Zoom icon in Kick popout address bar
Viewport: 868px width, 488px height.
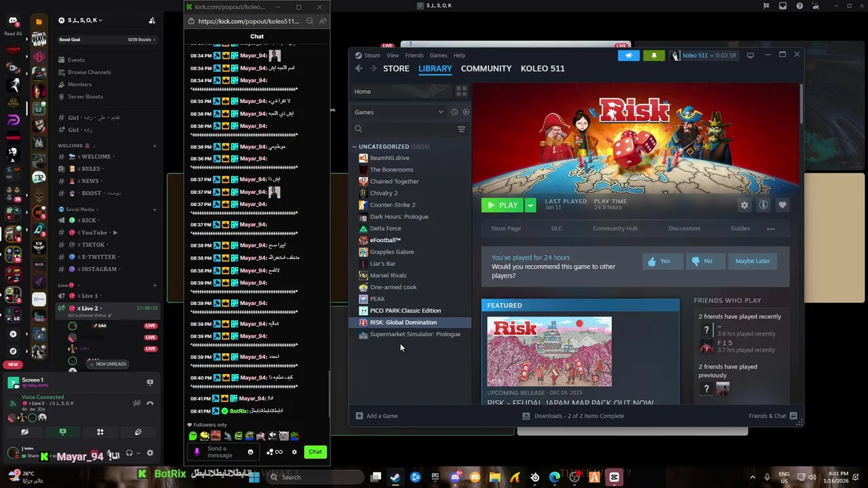click(310, 21)
